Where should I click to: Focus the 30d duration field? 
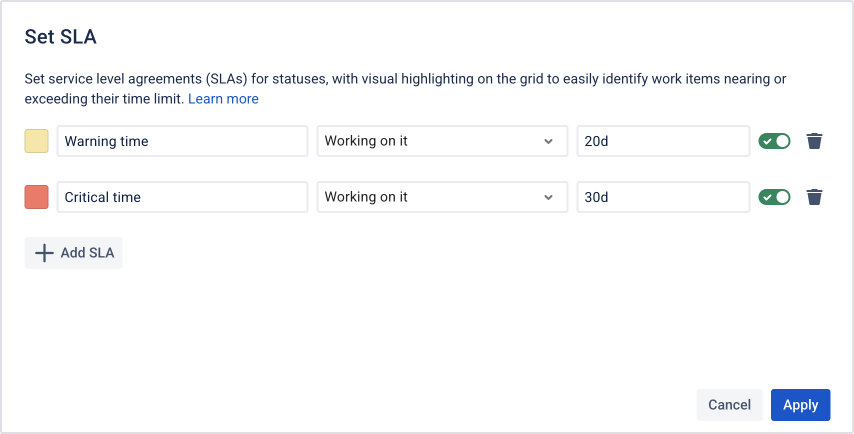pyautogui.click(x=663, y=197)
